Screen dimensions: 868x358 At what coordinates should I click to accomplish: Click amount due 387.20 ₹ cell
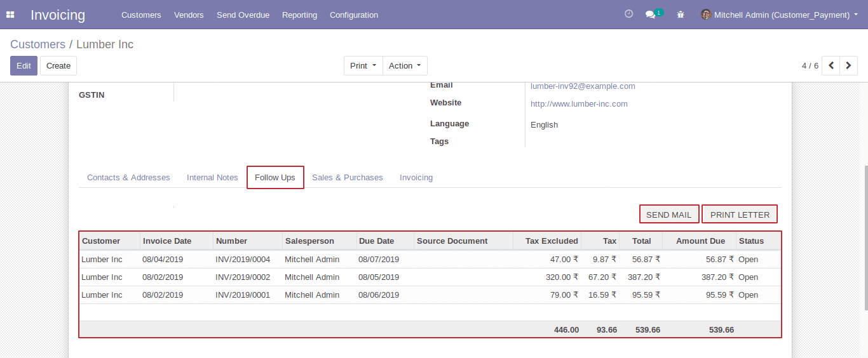[717, 277]
